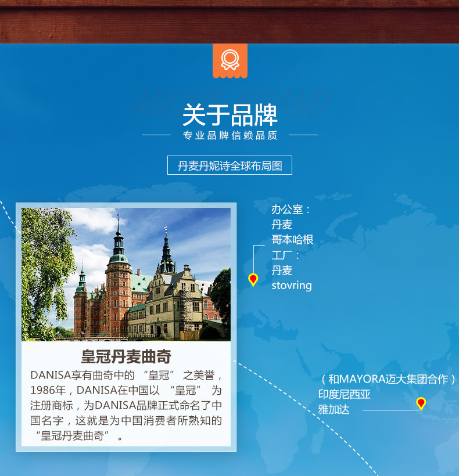Click the line starting 国名字，这就是为中国消费者

[x=126, y=420]
